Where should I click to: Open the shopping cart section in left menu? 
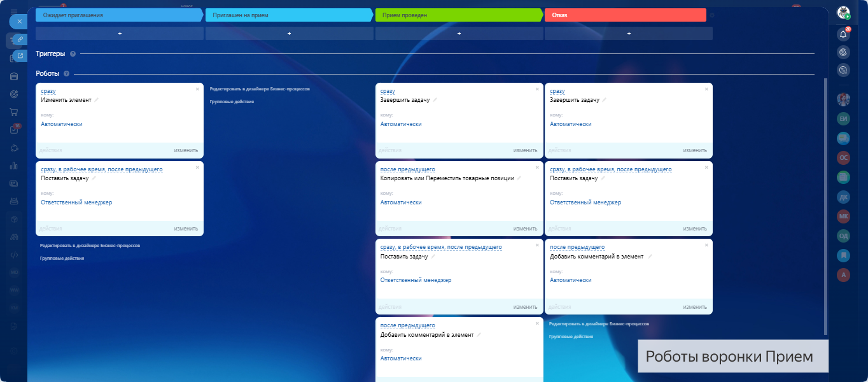[x=14, y=112]
